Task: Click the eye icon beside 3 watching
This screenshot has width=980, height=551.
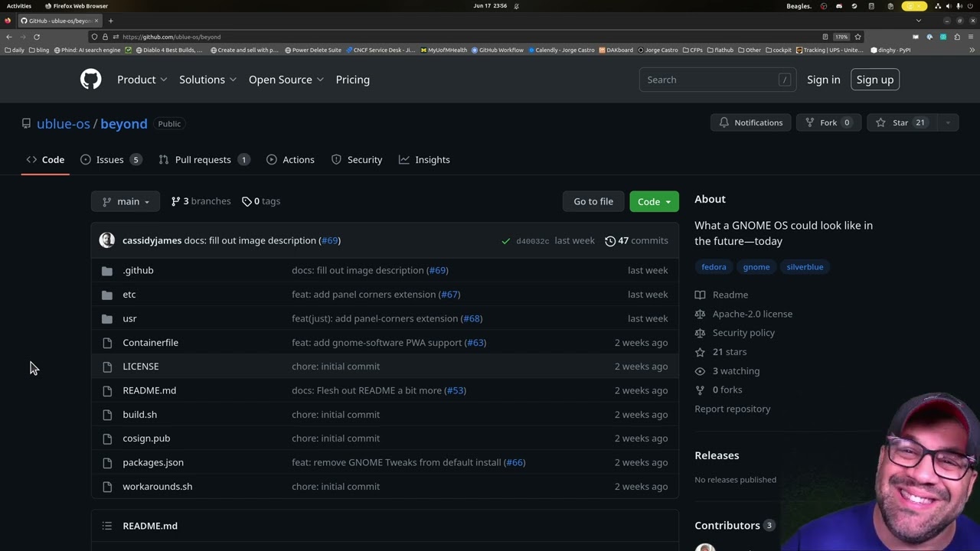Action: 700,371
